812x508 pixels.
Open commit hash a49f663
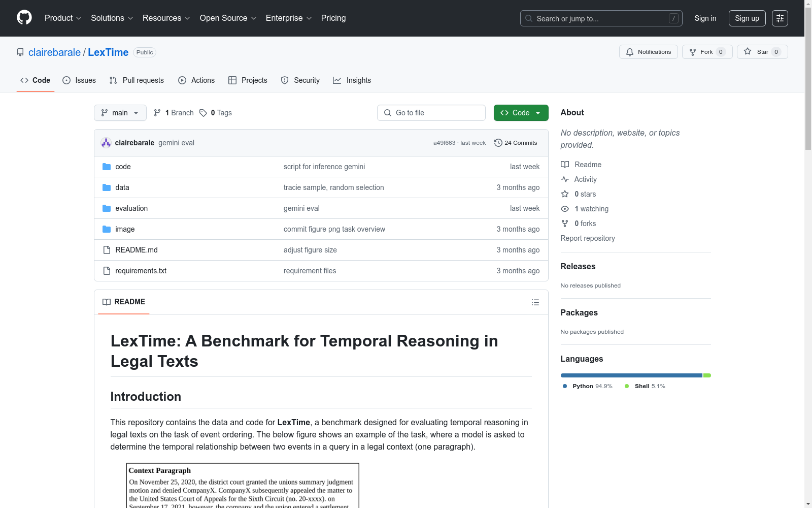444,143
